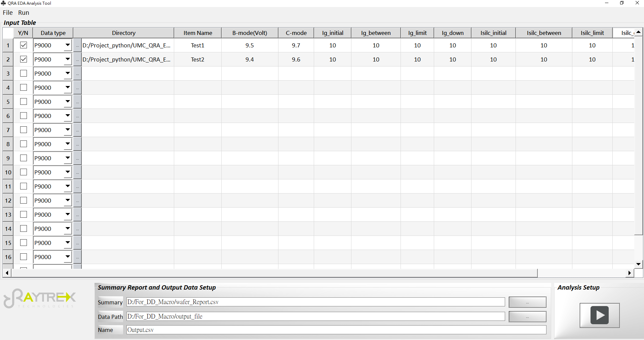Viewport: 644px width, 340px height.
Task: Click the horizontal scrollbar thumb
Action: pos(274,273)
